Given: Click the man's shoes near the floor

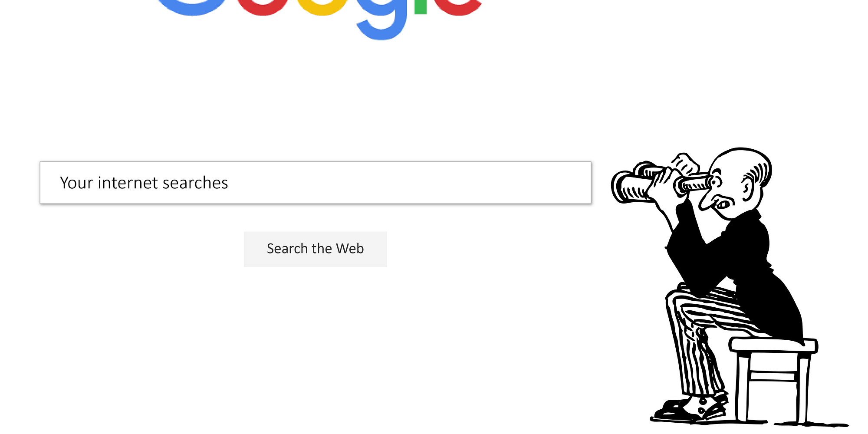Looking at the screenshot, I should click(x=691, y=408).
